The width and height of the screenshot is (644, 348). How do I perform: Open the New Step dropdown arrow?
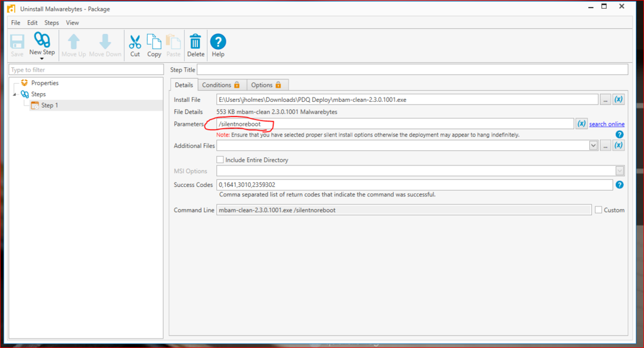click(42, 59)
